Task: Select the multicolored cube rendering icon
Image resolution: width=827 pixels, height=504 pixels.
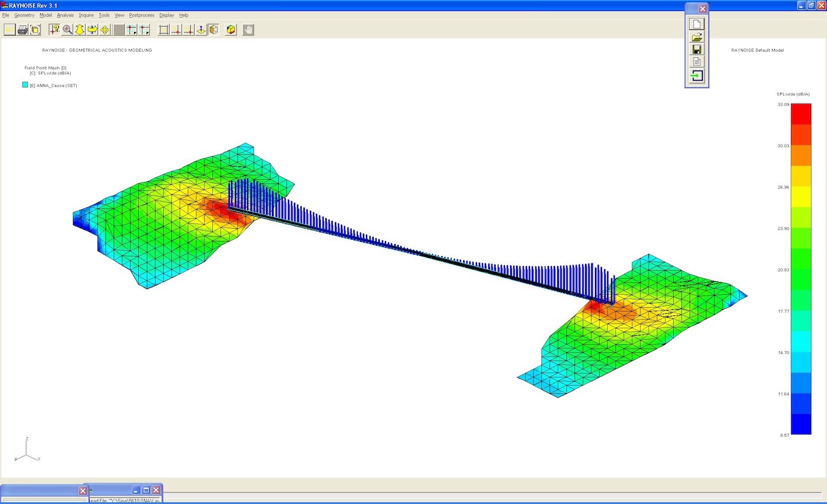Action: (x=231, y=30)
